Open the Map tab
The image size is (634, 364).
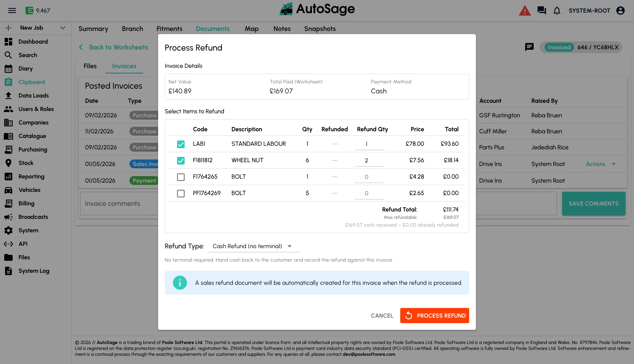[x=252, y=29]
